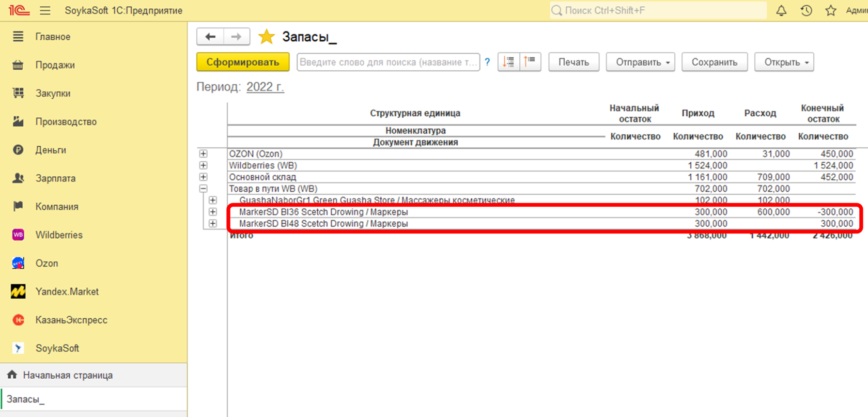Go forward with the right arrow
The image size is (868, 417).
click(x=236, y=37)
